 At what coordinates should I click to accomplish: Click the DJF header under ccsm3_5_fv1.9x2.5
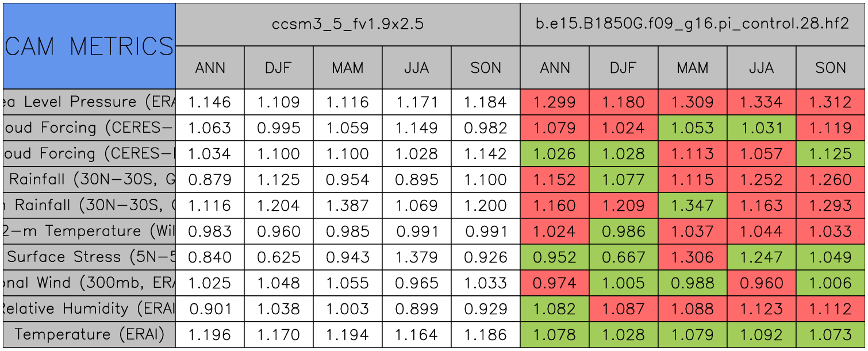(279, 68)
